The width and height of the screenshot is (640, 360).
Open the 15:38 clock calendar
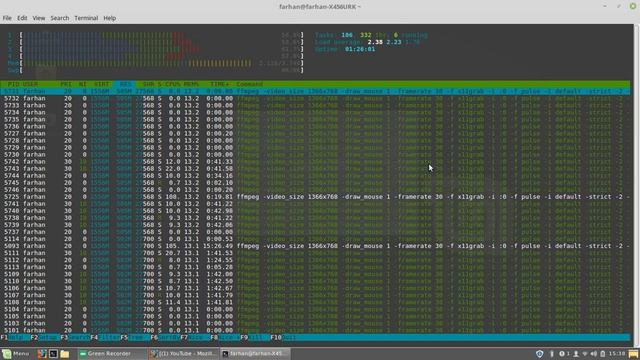click(x=617, y=354)
